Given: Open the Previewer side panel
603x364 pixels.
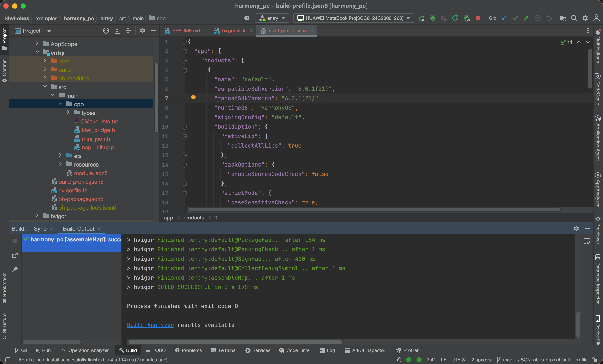Looking at the screenshot, I should pyautogui.click(x=598, y=230).
